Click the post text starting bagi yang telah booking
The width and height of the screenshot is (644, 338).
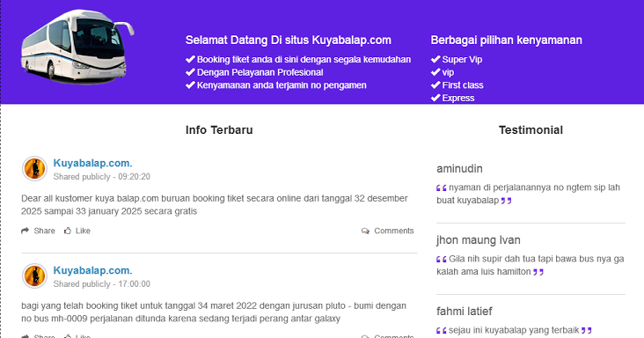pyautogui.click(x=214, y=312)
